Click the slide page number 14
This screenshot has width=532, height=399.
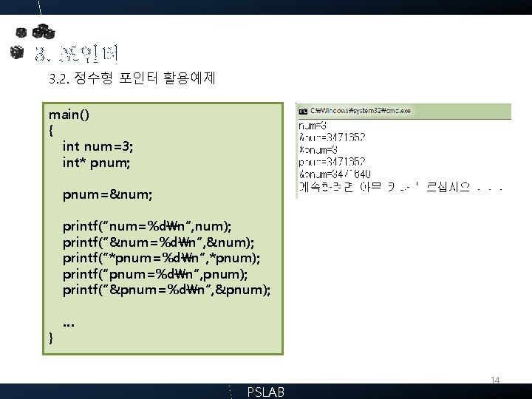click(x=495, y=380)
